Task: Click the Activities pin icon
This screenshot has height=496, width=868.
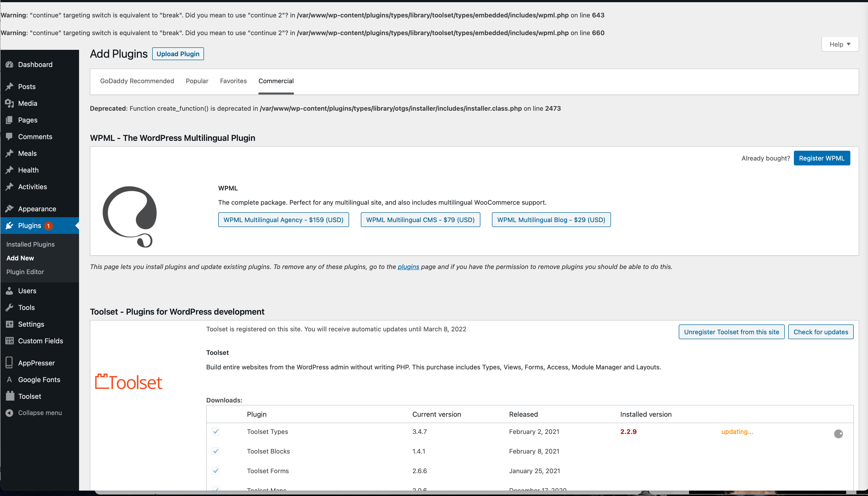Action: 9,187
